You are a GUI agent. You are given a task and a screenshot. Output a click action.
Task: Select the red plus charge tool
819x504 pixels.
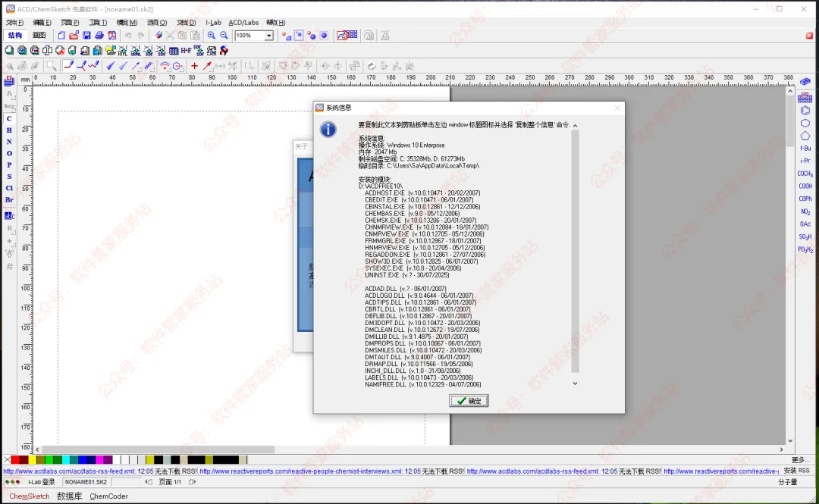pos(194,66)
